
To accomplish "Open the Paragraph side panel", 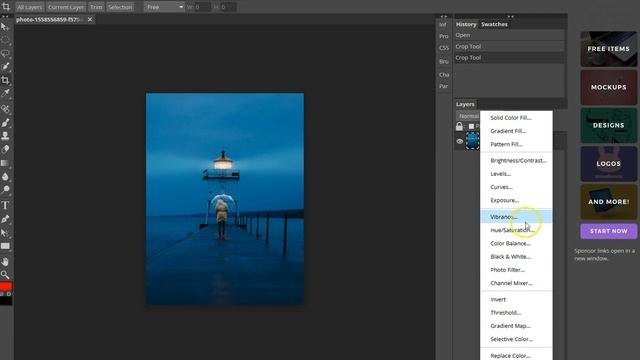I will point(444,86).
